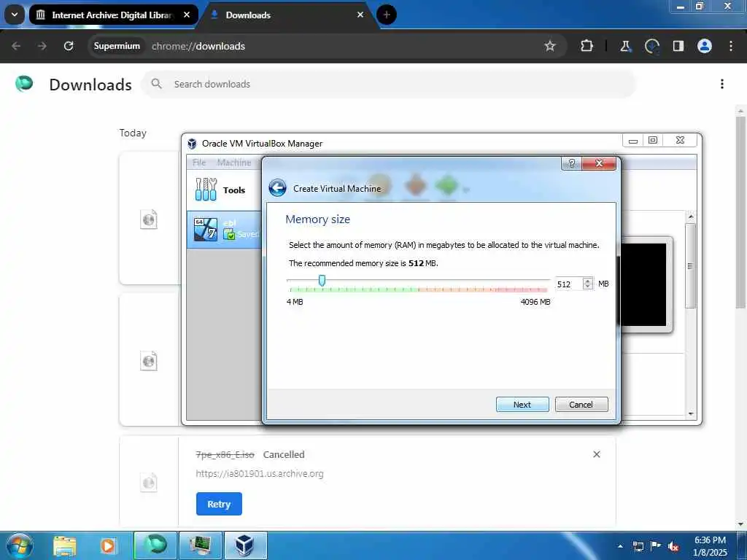Click the file icon of the first download entry
Screen dimensions: 747x560
[149, 219]
